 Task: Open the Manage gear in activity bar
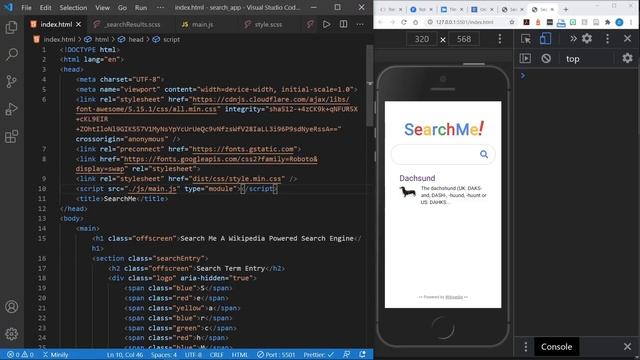coord(11,334)
